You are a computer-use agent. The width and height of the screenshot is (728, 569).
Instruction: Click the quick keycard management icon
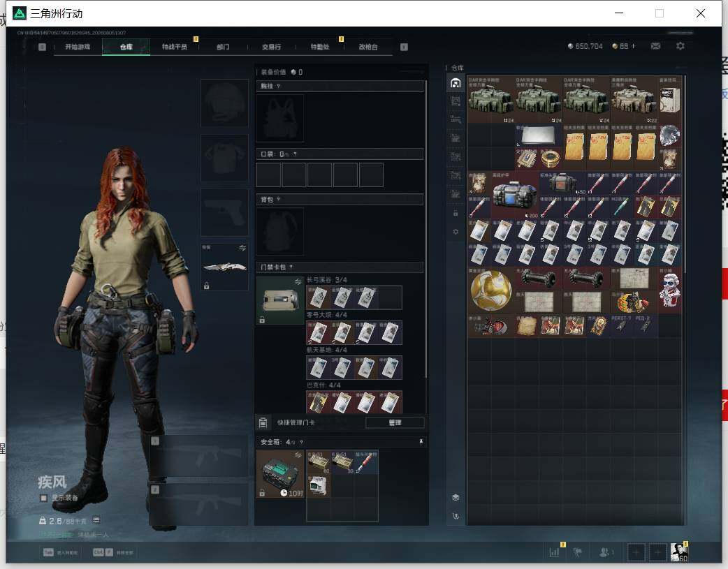[263, 422]
